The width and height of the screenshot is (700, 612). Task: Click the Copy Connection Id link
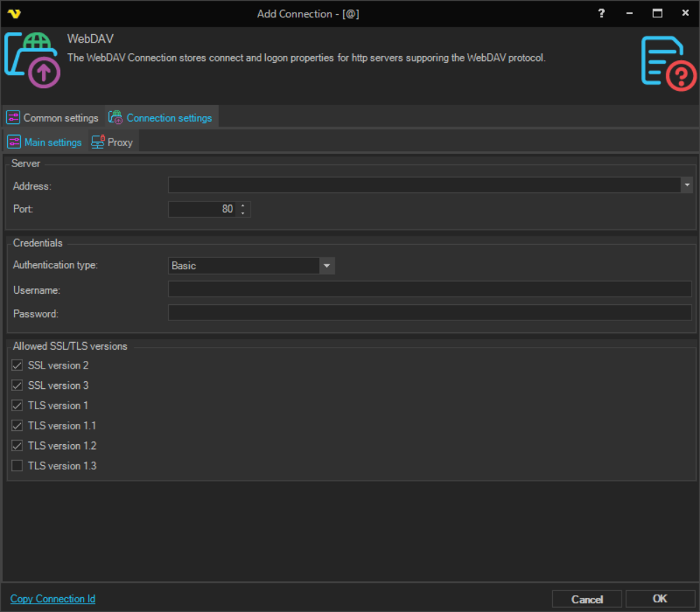click(52, 599)
